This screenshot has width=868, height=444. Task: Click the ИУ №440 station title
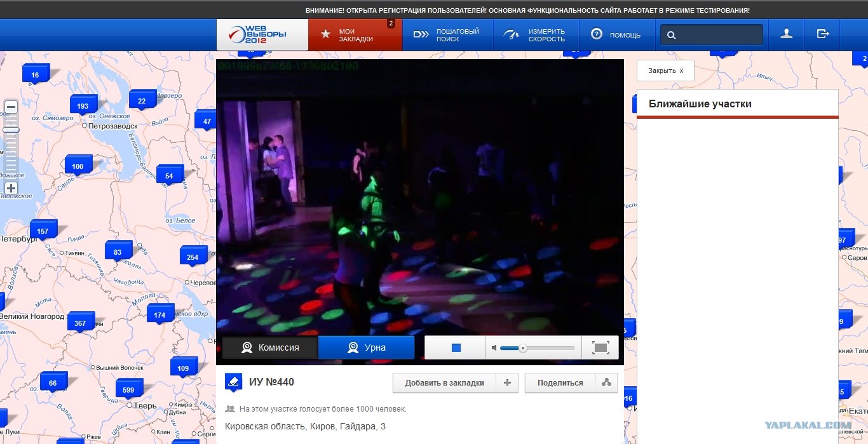click(271, 382)
